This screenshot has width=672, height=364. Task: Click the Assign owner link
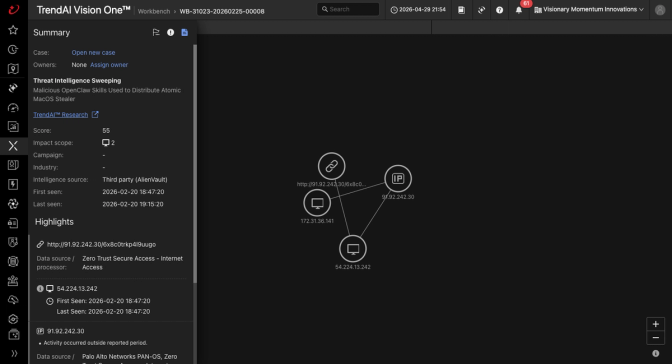(109, 65)
